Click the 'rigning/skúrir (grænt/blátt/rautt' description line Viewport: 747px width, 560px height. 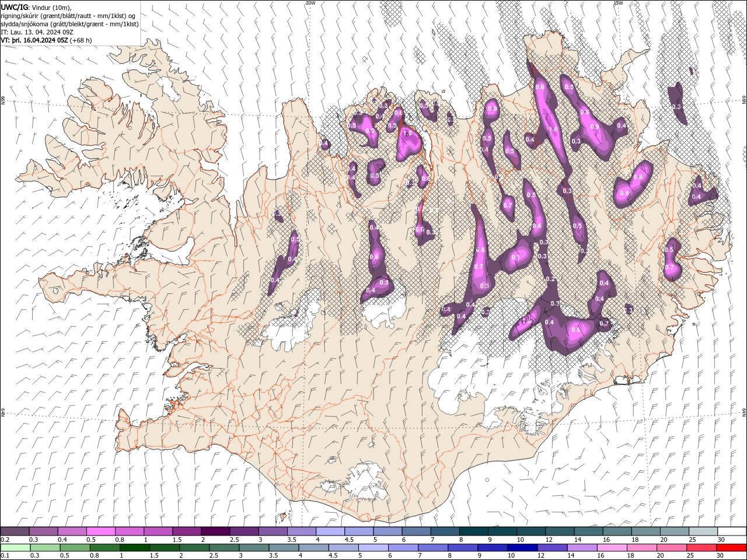pyautogui.click(x=69, y=15)
